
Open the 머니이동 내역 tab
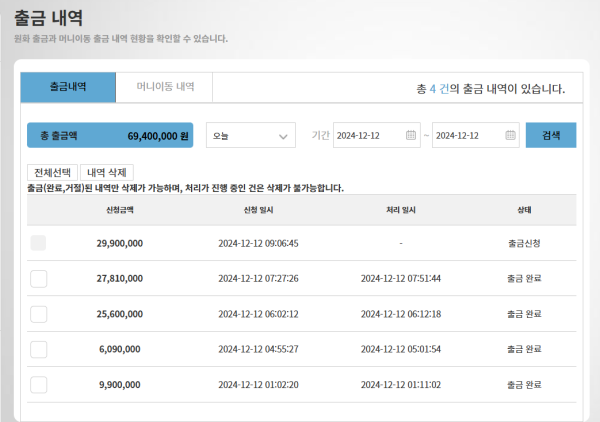(x=165, y=87)
